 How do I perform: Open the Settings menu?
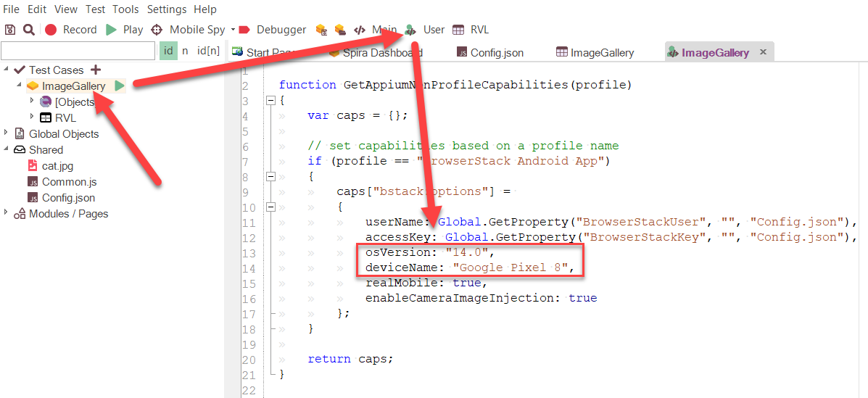click(x=166, y=9)
